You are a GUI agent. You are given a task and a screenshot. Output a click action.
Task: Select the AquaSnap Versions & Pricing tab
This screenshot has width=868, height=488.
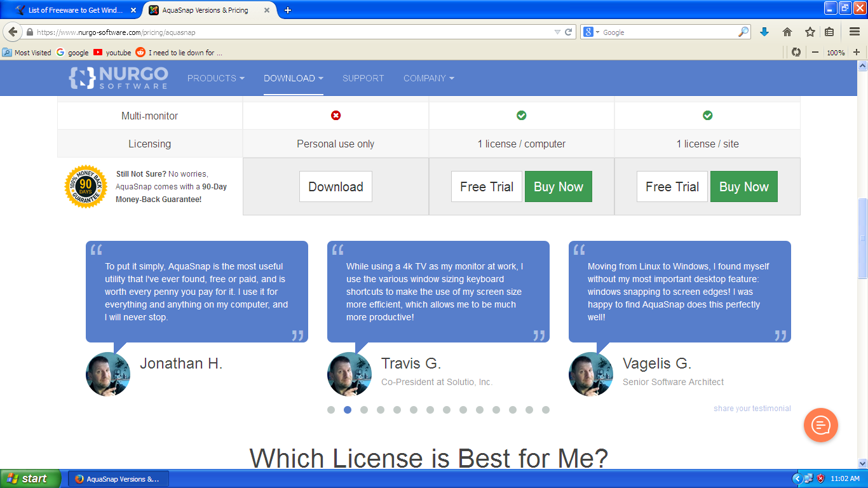pos(210,10)
